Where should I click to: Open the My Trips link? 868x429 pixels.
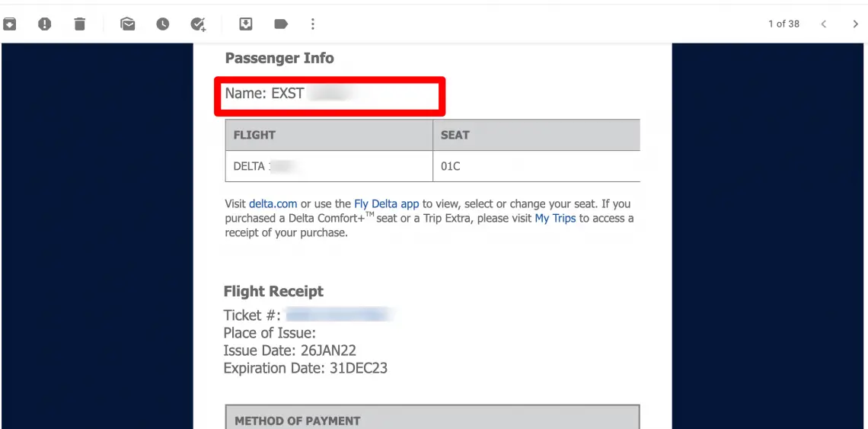(x=555, y=219)
